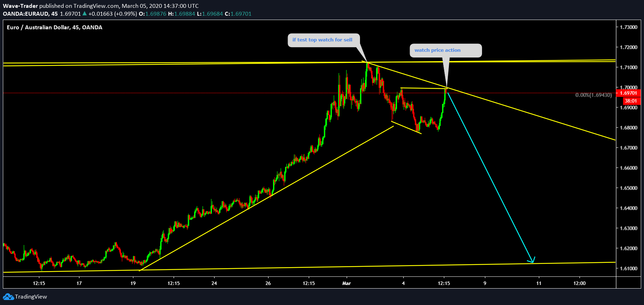Image resolution: width=644 pixels, height=305 pixels.
Task: Click the 1.69000 price axis label
Action: [x=629, y=107]
